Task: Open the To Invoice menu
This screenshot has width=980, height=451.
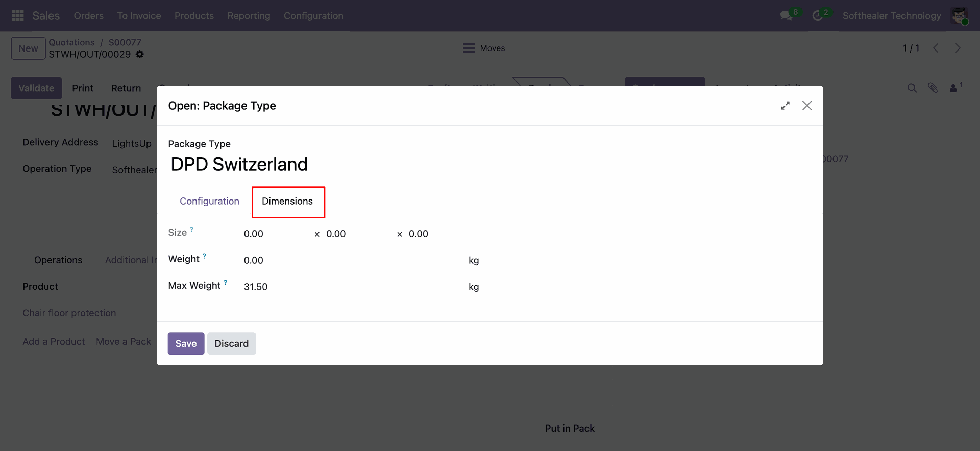Action: point(139,16)
